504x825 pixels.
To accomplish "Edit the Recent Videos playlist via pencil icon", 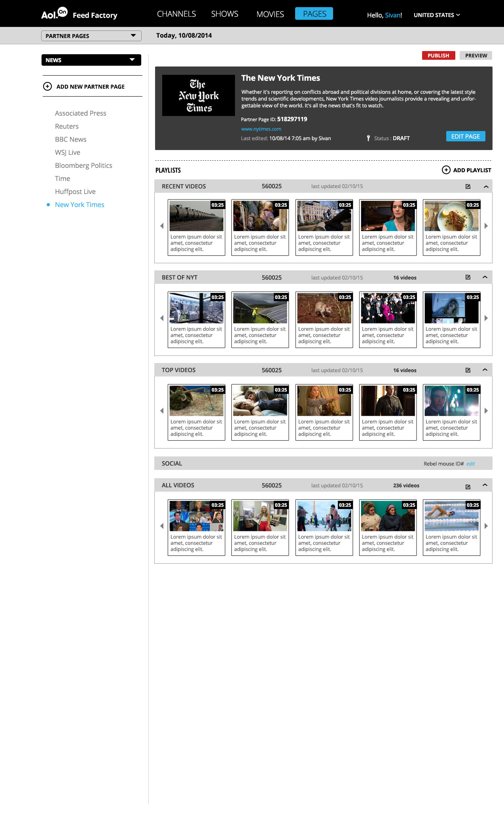I will 468,186.
